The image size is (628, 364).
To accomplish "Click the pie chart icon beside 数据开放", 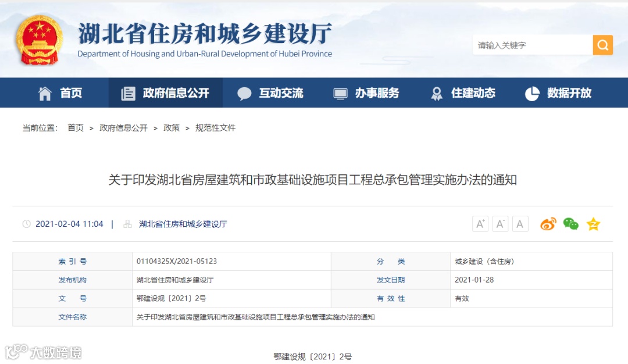I will pyautogui.click(x=532, y=94).
